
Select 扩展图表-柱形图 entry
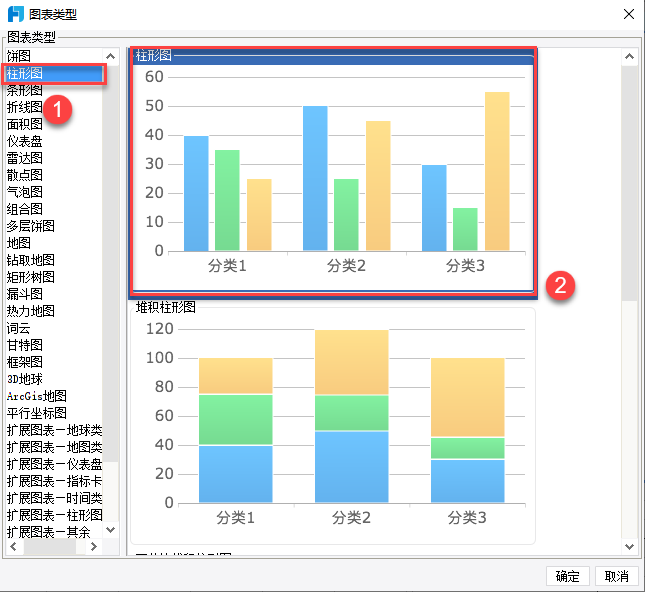53,515
